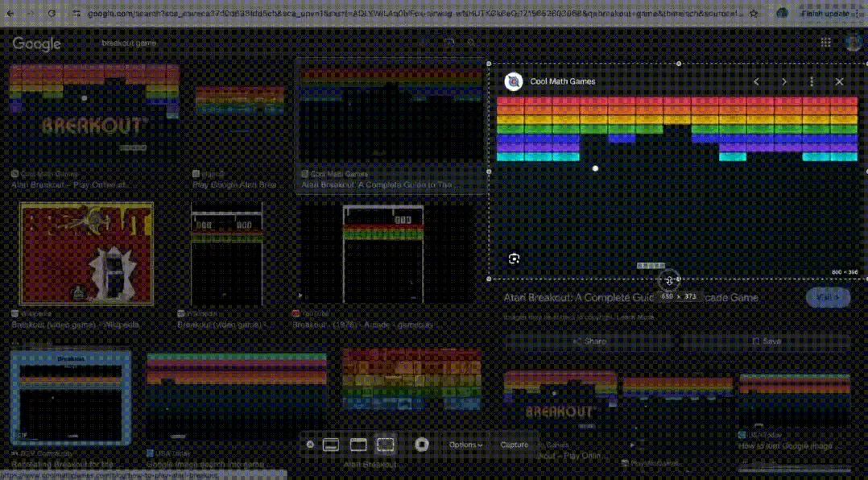This screenshot has height=480, width=868.
Task: Open the screenshot Options dropdown
Action: pos(465,445)
